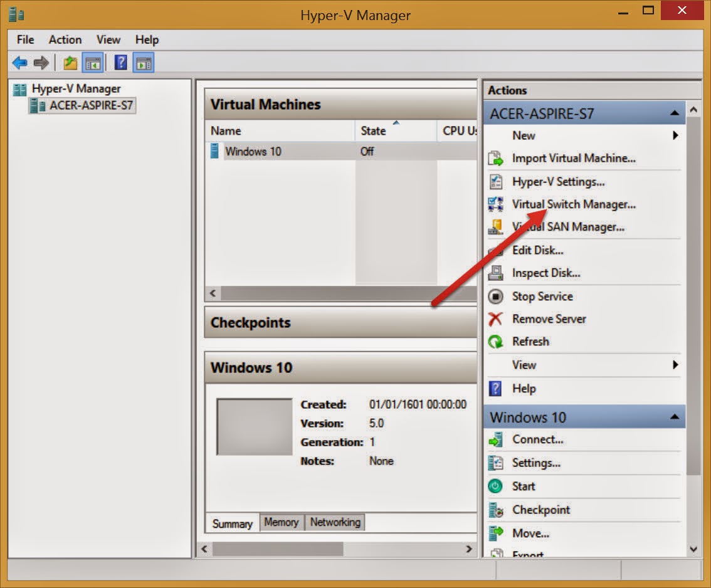Image resolution: width=711 pixels, height=588 pixels.
Task: Start the Windows 10 virtual machine
Action: [x=523, y=486]
